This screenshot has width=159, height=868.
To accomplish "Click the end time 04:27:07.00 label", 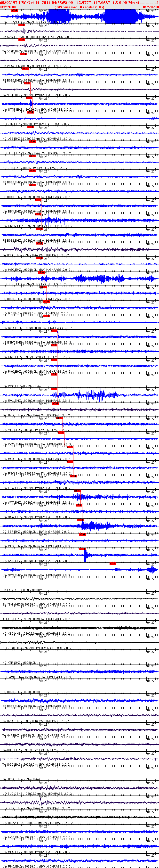I will pyautogui.click(x=151, y=7).
